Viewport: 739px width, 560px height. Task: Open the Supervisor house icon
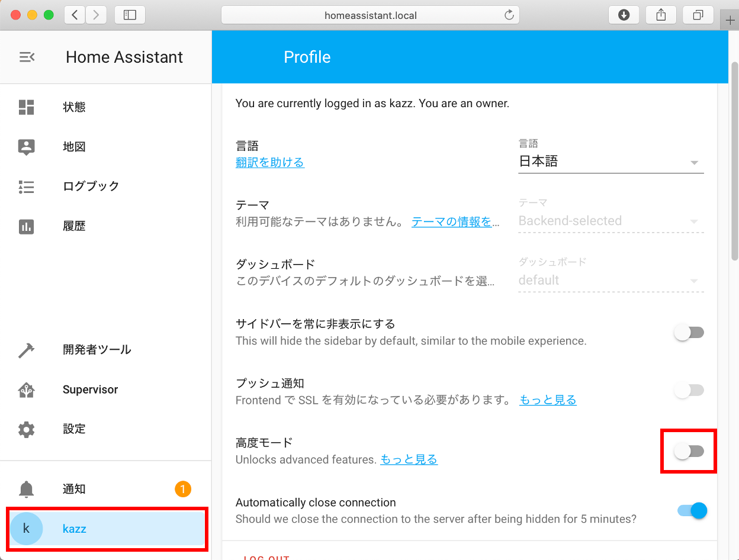point(27,390)
